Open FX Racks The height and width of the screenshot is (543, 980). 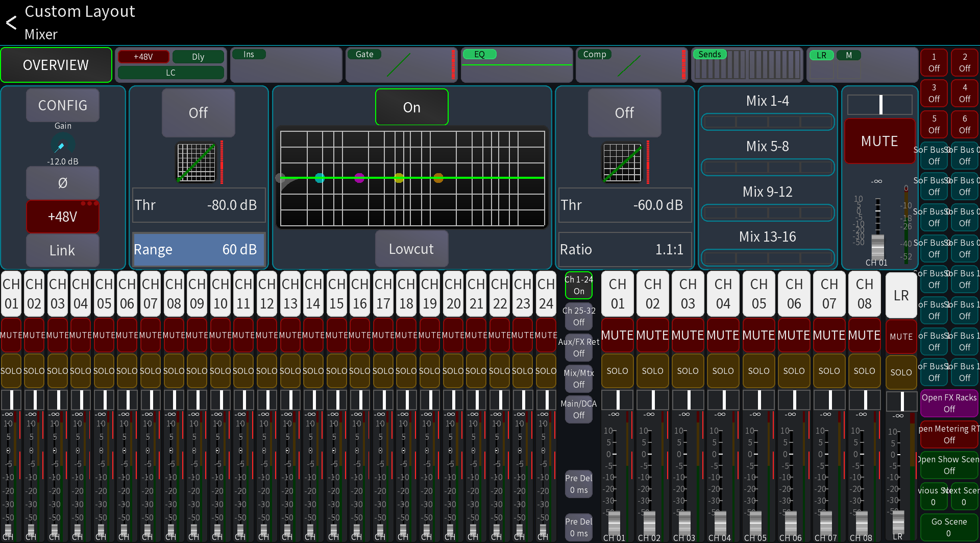pos(948,403)
